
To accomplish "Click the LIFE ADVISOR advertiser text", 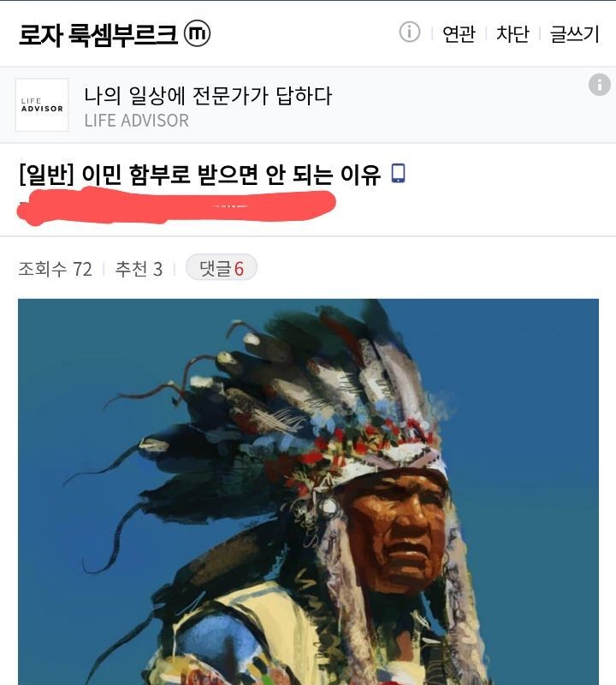I will tap(137, 121).
